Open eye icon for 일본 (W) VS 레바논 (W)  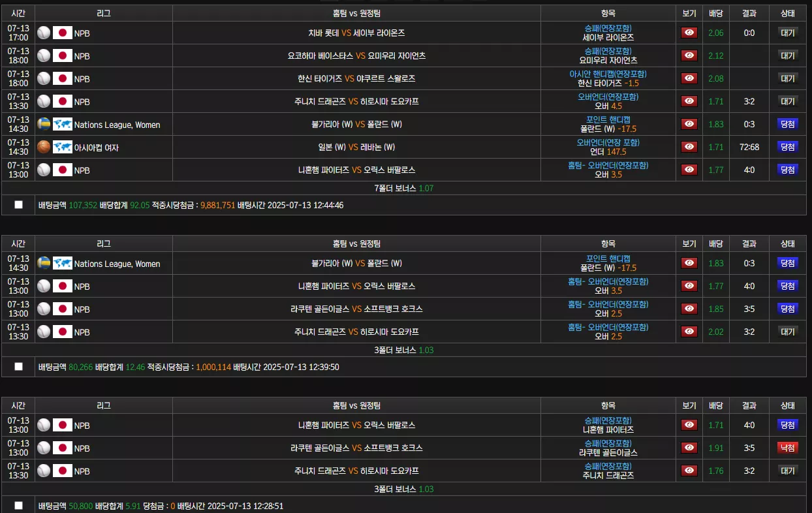click(689, 147)
